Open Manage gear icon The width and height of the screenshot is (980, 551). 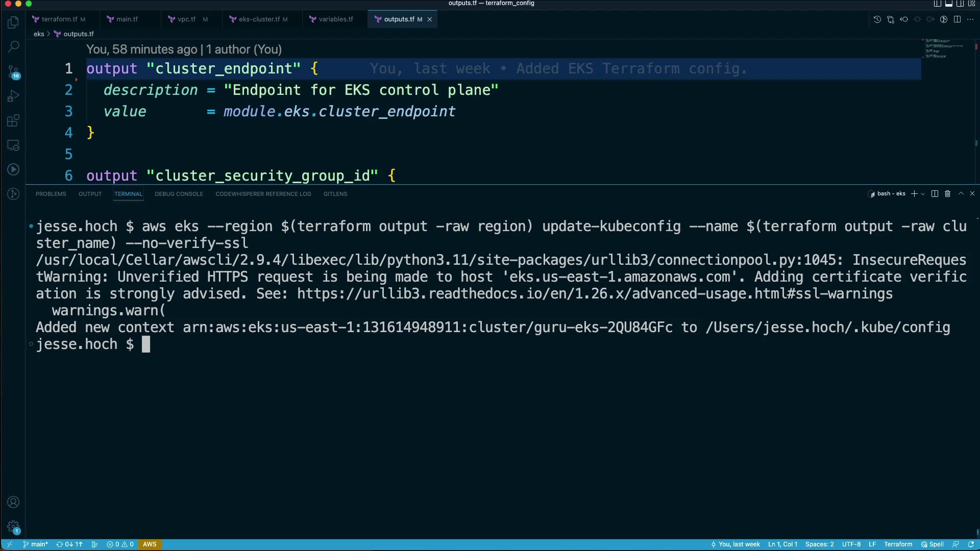tap(13, 527)
